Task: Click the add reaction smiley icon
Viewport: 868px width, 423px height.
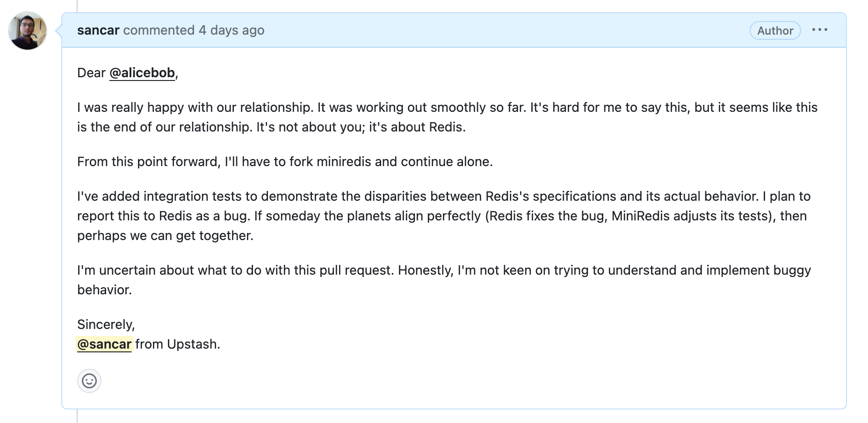Action: [89, 381]
